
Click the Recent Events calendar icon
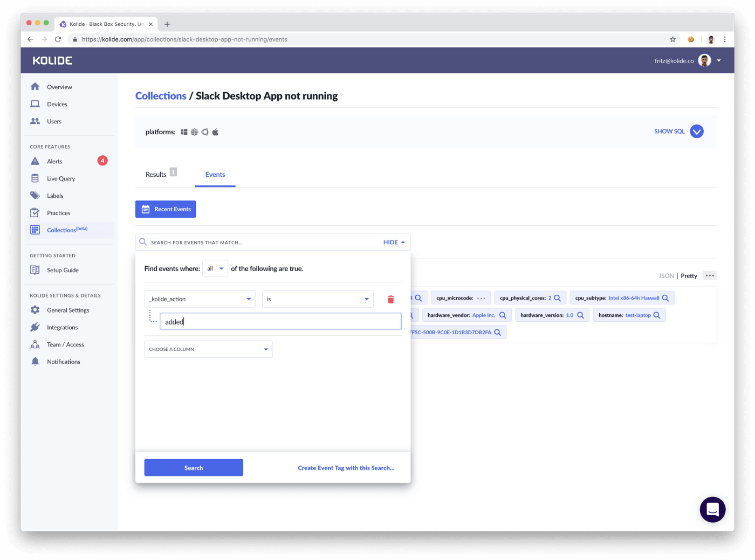click(145, 209)
